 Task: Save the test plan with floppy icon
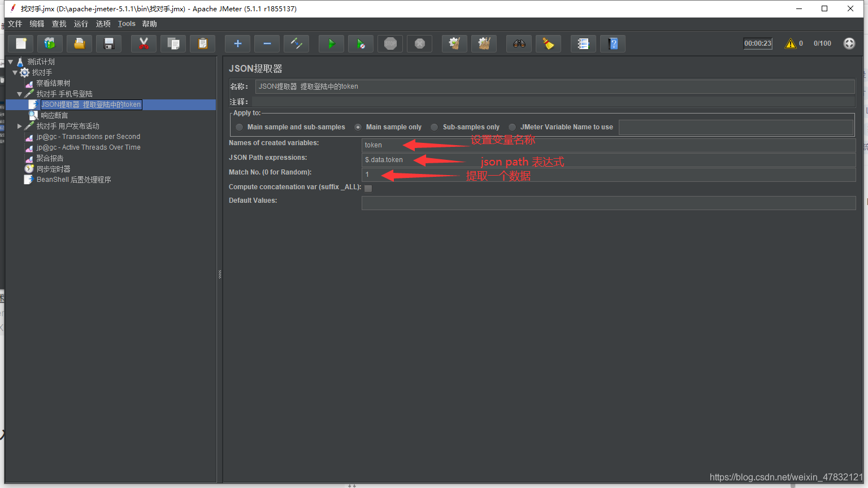click(x=109, y=43)
